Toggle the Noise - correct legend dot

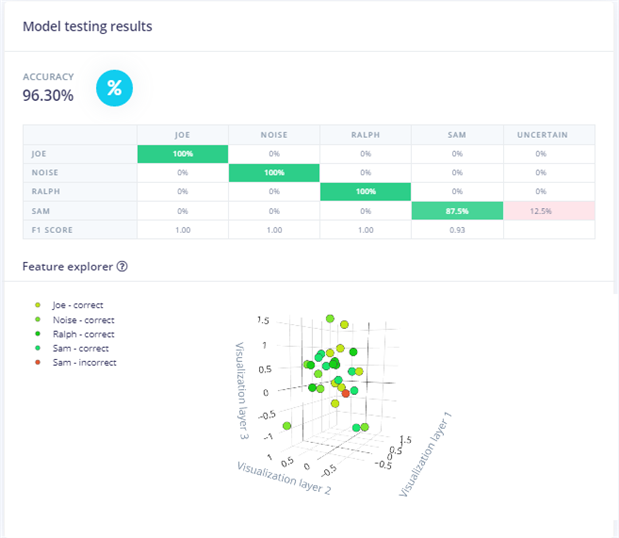pyautogui.click(x=38, y=320)
